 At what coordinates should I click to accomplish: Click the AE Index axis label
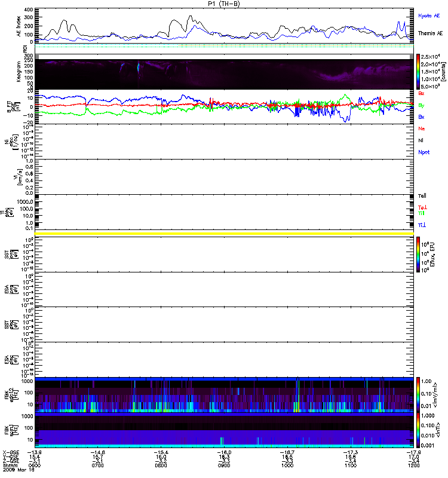tap(19, 26)
